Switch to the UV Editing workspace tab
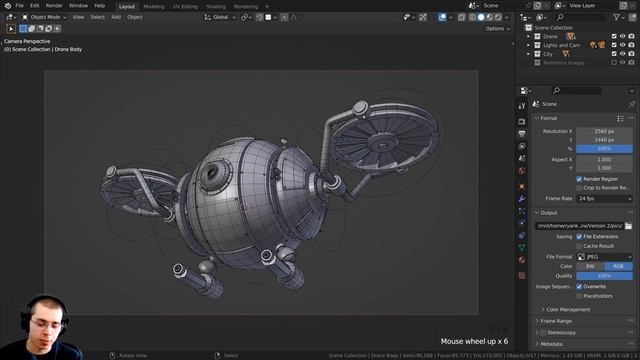 click(185, 7)
